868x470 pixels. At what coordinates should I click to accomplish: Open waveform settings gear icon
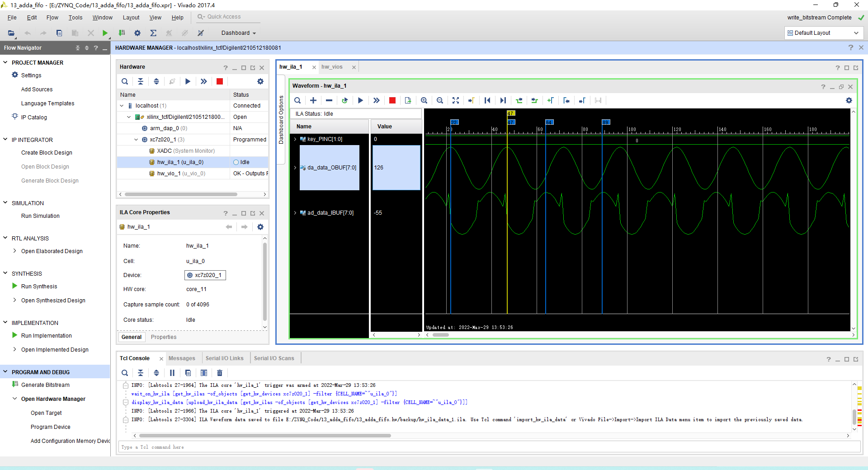(x=849, y=100)
